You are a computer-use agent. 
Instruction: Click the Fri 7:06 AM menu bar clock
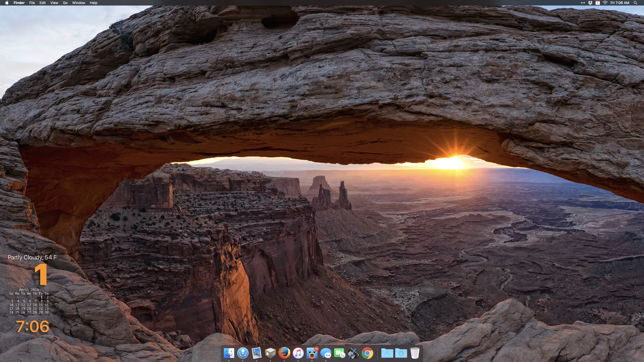tap(619, 3)
